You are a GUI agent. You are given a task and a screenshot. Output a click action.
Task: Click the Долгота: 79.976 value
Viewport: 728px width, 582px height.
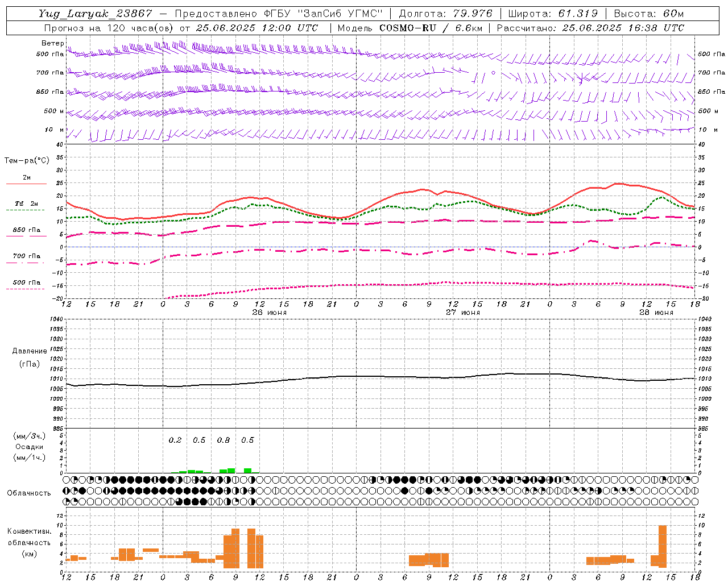pos(445,14)
